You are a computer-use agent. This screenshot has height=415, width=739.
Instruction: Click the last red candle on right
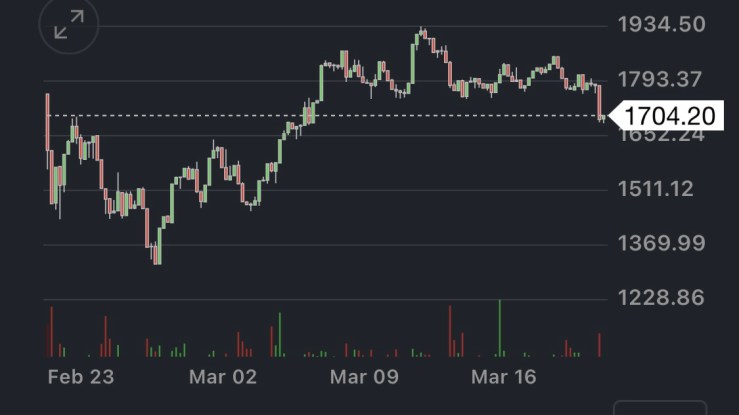point(600,103)
